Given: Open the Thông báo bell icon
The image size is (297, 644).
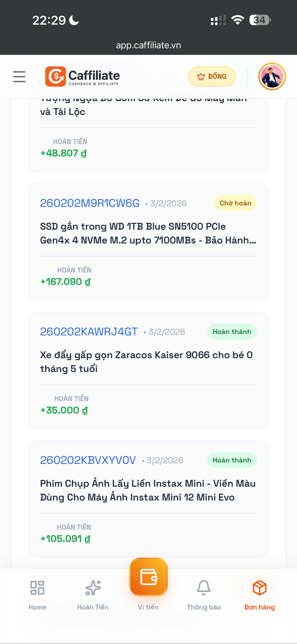Looking at the screenshot, I should tap(204, 588).
